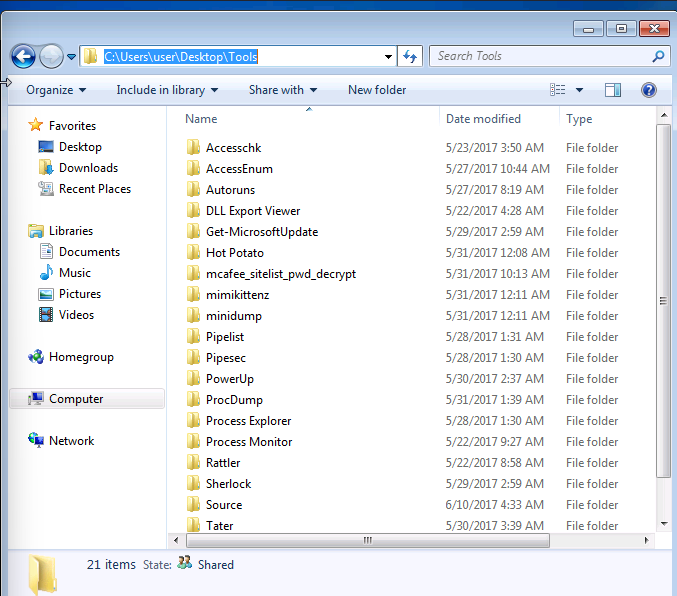Select the Rattler folder icon
Screen dimensions: 677x596
tap(193, 463)
